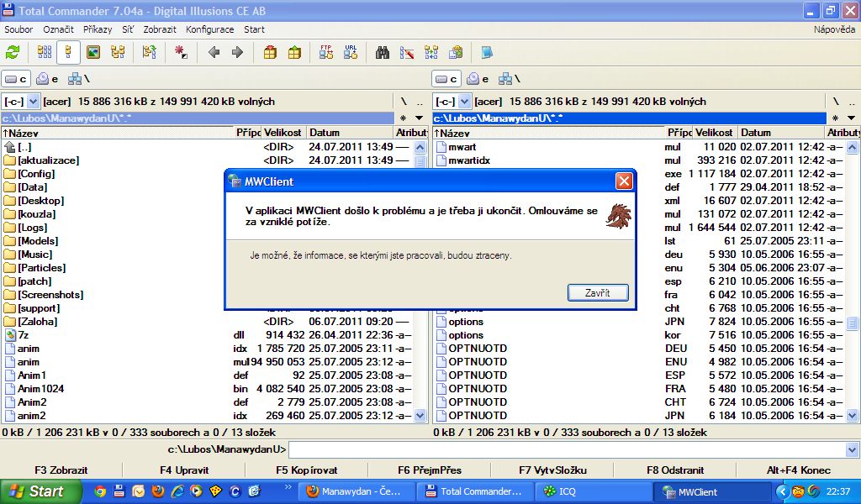The height and width of the screenshot is (504, 861).
Task: Switch to Manawydan Firefox taskbar button
Action: [x=357, y=491]
